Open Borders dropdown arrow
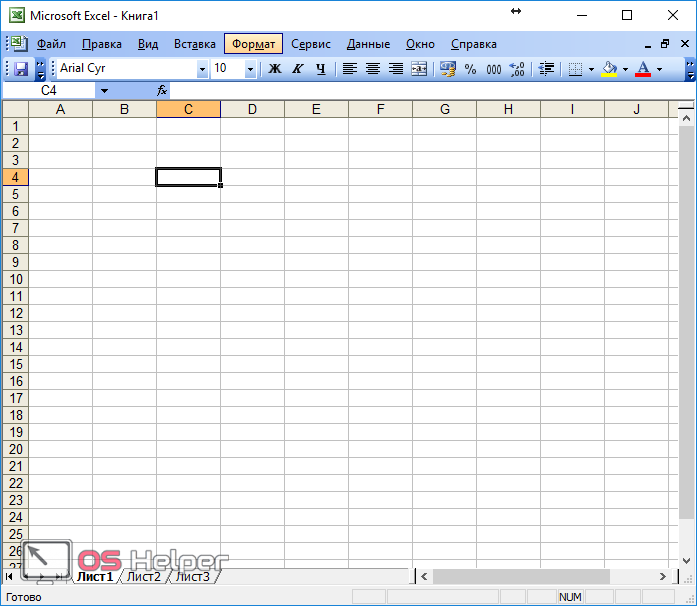This screenshot has width=697, height=606. coord(591,69)
